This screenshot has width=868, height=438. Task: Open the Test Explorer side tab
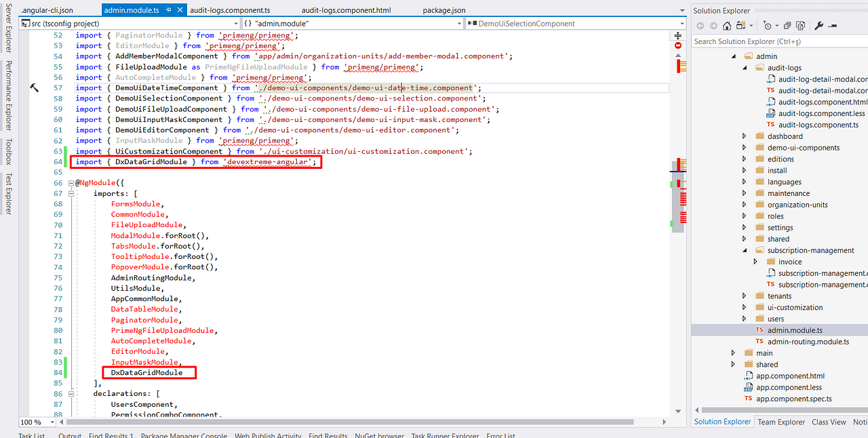pos(9,193)
